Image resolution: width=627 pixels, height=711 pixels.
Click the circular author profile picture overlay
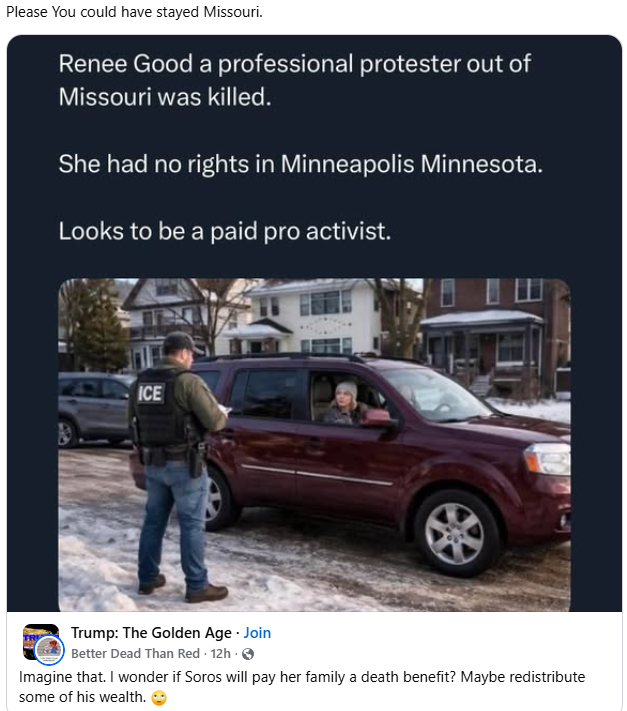pos(49,650)
